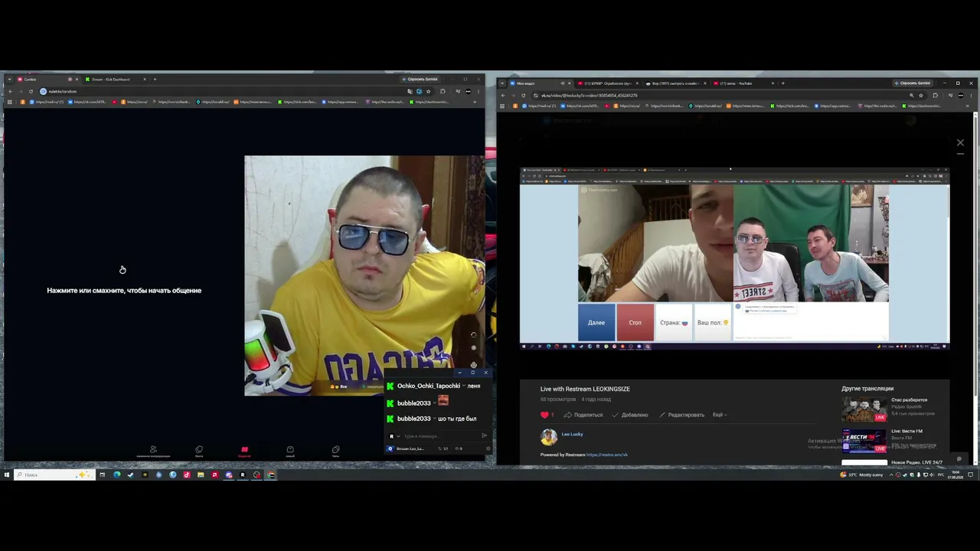Viewport: 980px width, 551px height.
Task: Switch to the антас - YouTube tab
Action: 744,83
